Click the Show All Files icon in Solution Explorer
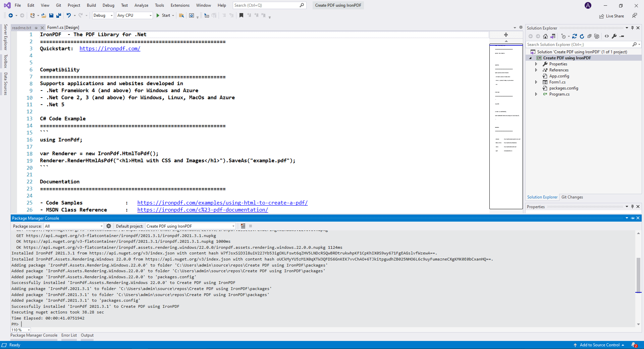 (597, 37)
